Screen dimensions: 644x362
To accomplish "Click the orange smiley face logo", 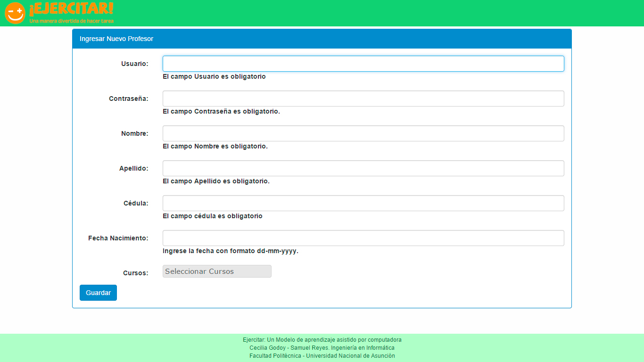I will [15, 13].
